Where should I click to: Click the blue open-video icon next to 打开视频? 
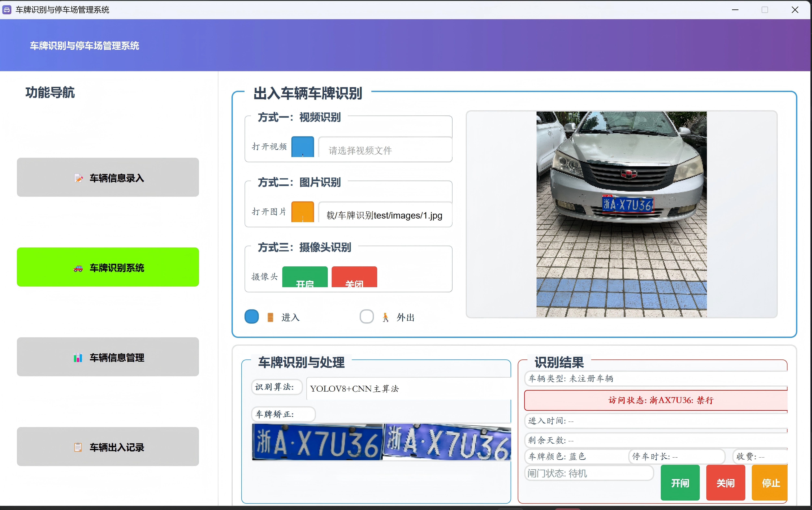pos(302,147)
